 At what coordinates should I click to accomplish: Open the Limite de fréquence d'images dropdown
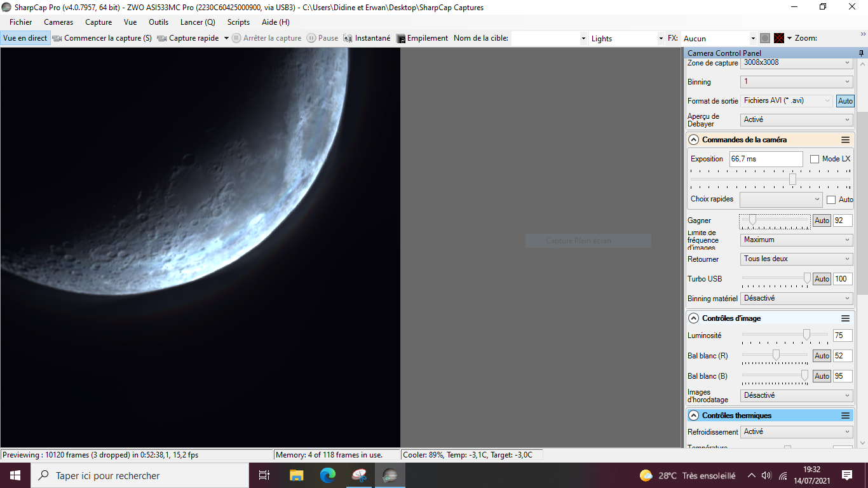pyautogui.click(x=797, y=240)
